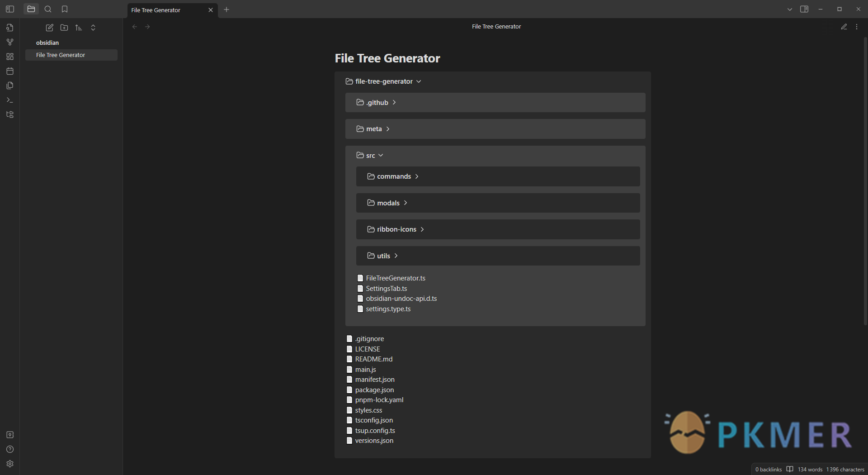Open the canvas grid ribbon icon
Image resolution: width=868 pixels, height=475 pixels.
(10, 57)
